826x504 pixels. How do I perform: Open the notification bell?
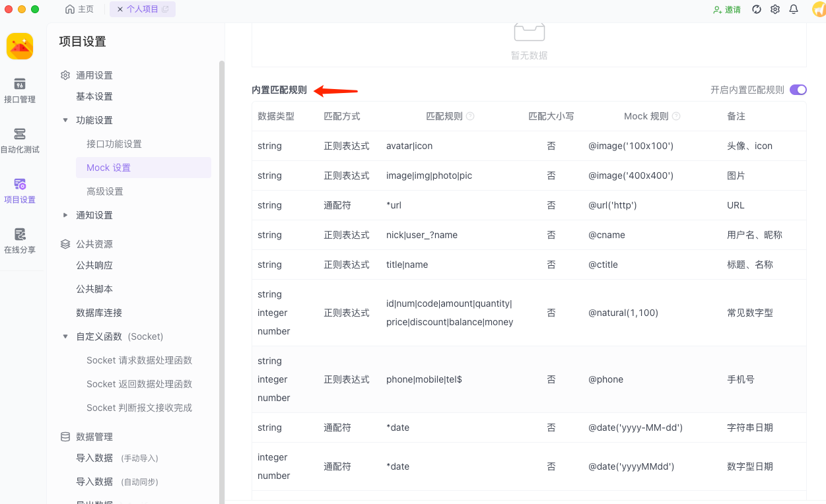794,9
